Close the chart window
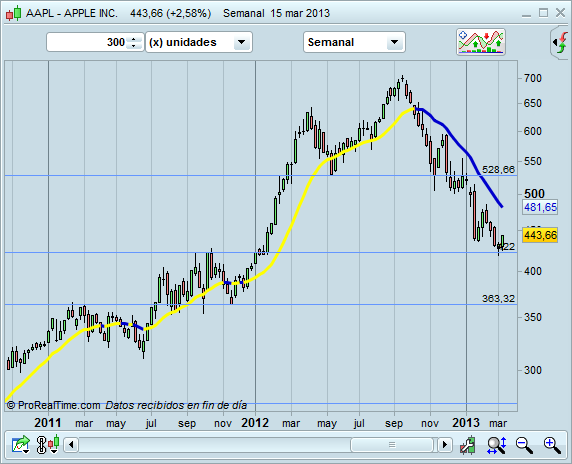 (560, 13)
